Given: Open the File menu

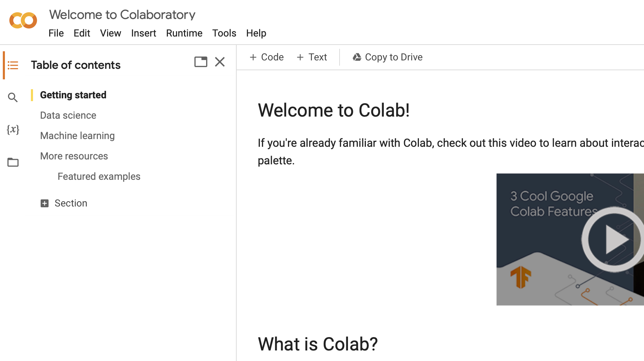Looking at the screenshot, I should (x=56, y=33).
